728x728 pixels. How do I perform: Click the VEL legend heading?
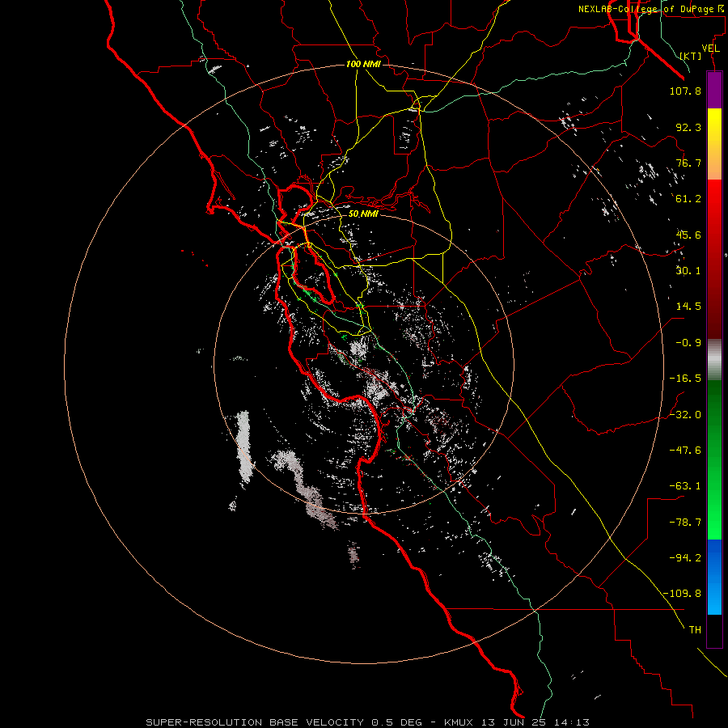(x=711, y=49)
